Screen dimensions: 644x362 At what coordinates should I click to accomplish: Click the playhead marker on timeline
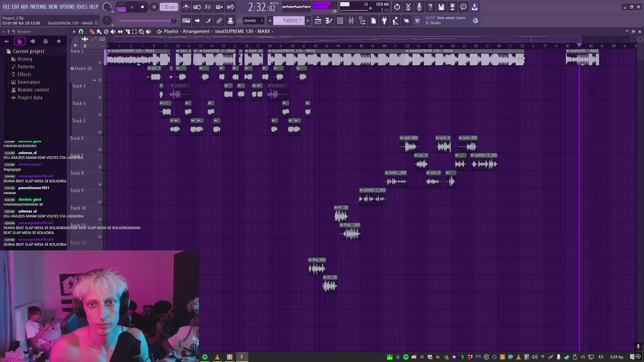click(x=579, y=46)
